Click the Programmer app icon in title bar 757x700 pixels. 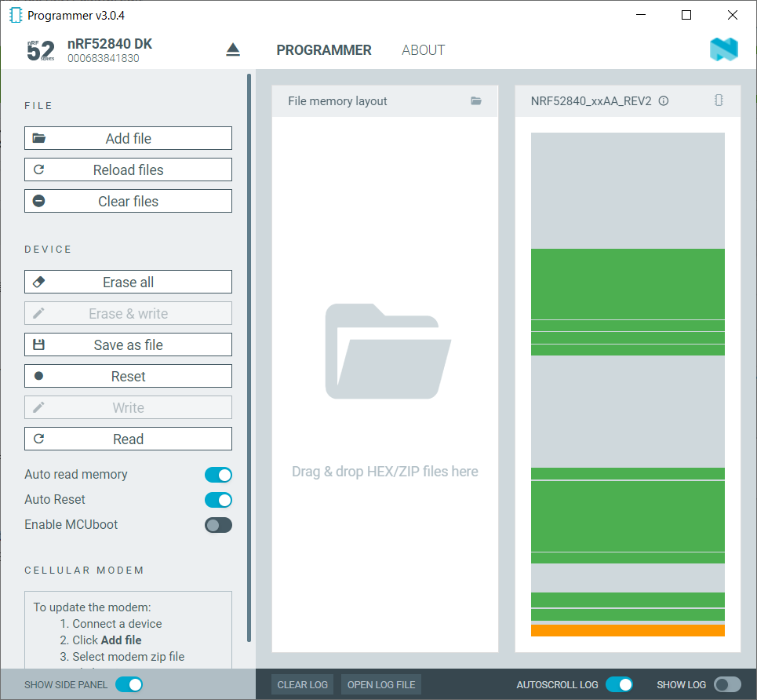[16, 16]
